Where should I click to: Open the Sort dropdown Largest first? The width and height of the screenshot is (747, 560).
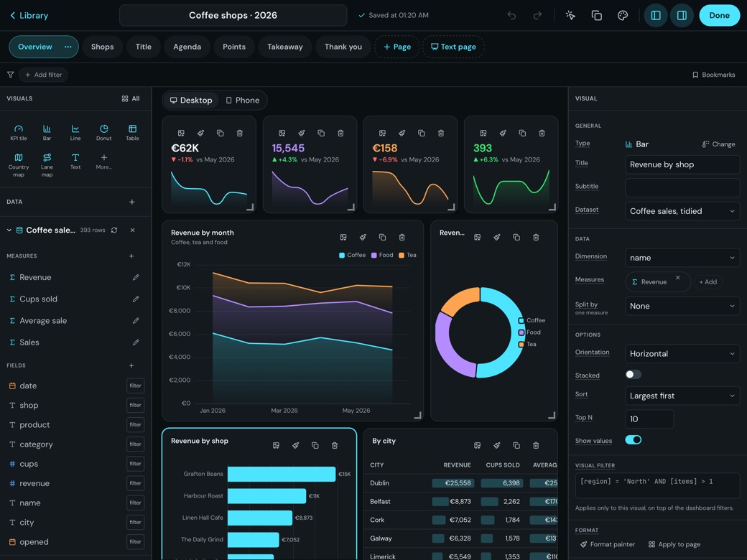pos(682,396)
